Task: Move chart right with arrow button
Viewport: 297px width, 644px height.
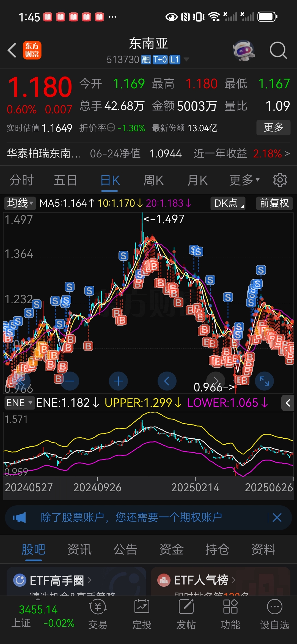Action: pos(216,381)
